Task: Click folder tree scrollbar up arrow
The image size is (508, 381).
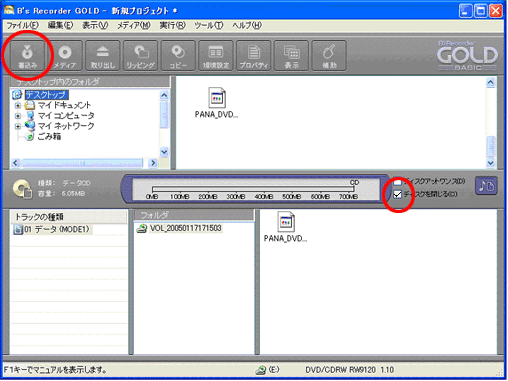Action: pos(164,96)
